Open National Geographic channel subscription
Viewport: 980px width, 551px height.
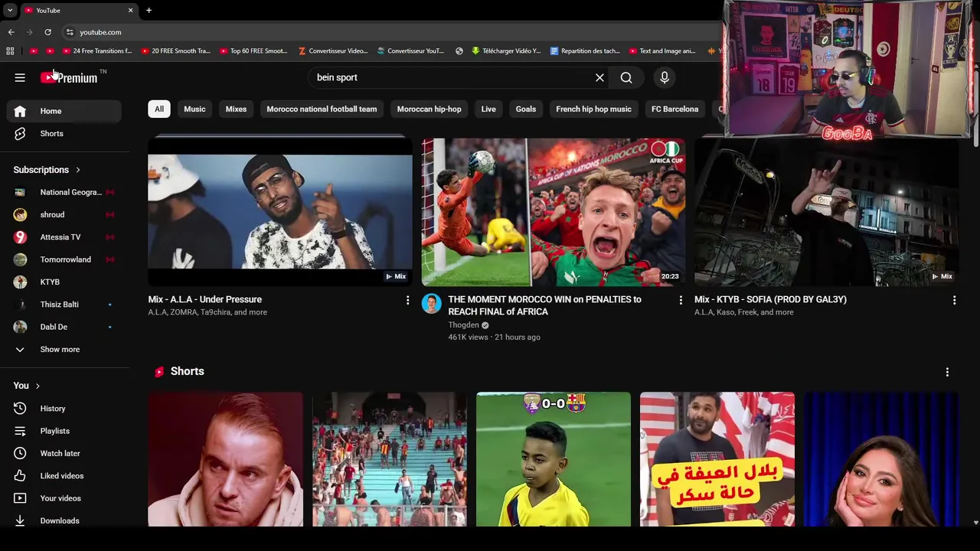[64, 192]
